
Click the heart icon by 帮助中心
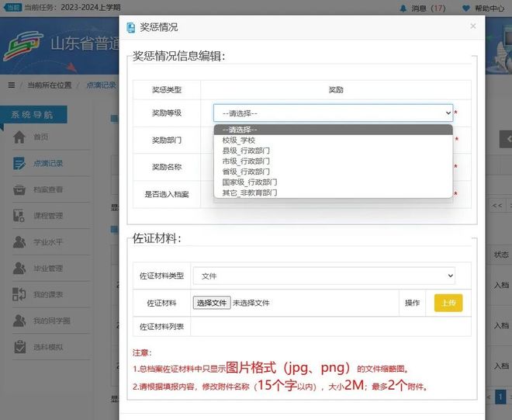pyautogui.click(x=466, y=9)
